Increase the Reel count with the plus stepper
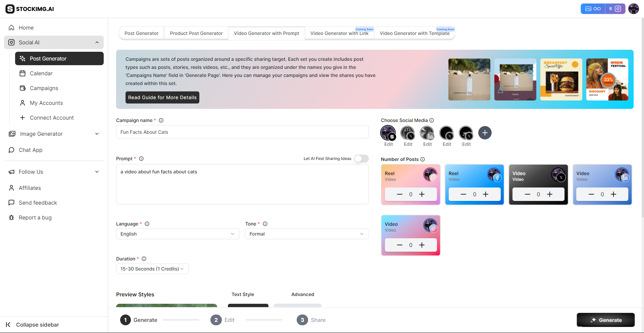Screen dimensions: 644x333 click(422, 194)
